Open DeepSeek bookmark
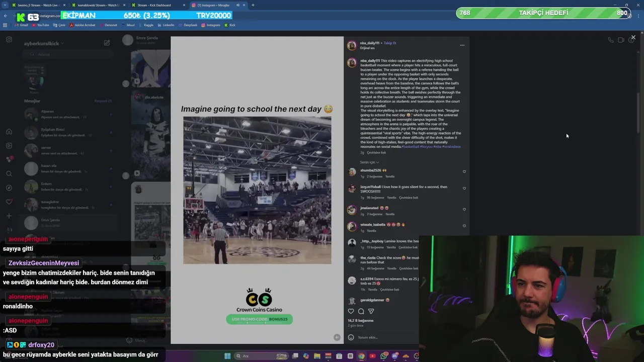 (188, 25)
